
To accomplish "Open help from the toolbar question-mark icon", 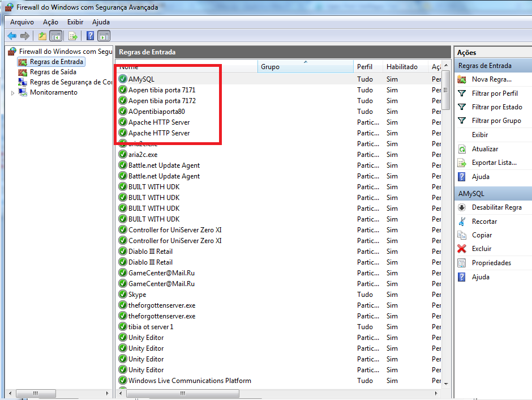I will point(90,36).
